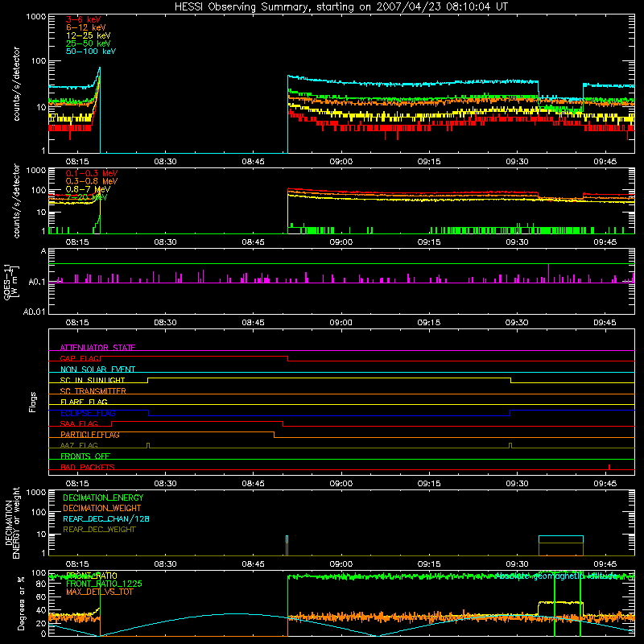Click the 0.8-7 MeV legend label
Viewport: 644px width, 644px height.
(88, 189)
